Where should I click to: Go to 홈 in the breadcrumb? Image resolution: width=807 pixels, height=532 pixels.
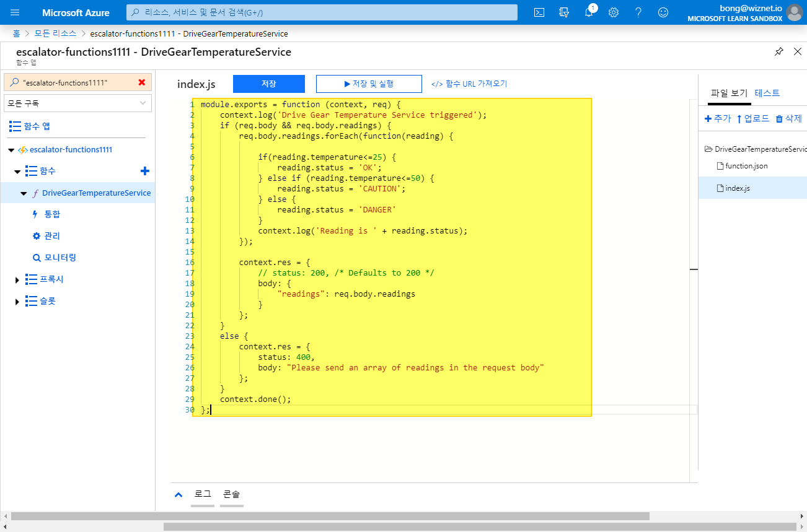coord(16,33)
